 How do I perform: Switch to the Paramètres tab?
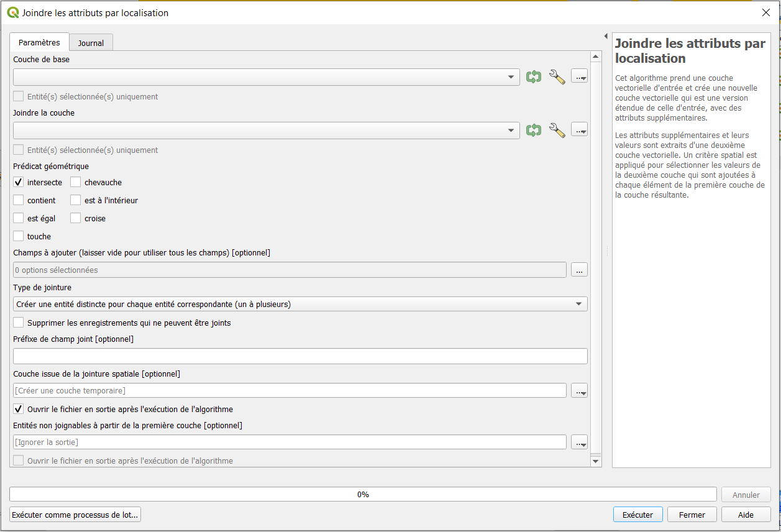coord(39,42)
